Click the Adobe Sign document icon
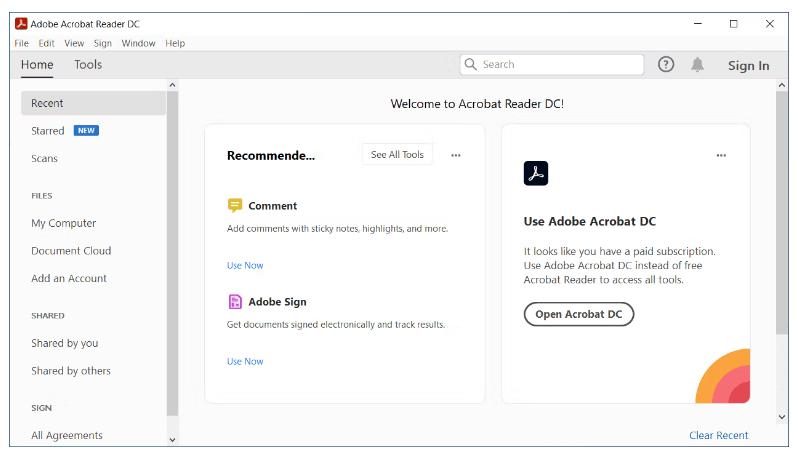Image resolution: width=796 pixels, height=457 pixels. 235,302
